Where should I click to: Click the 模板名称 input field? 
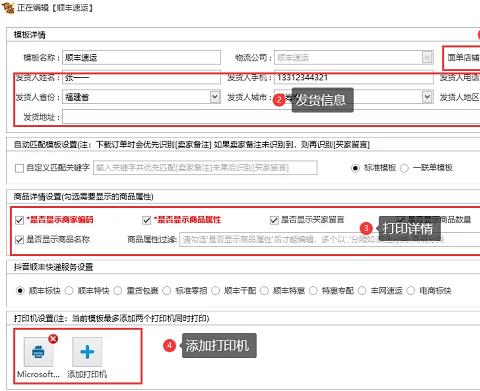pos(141,57)
